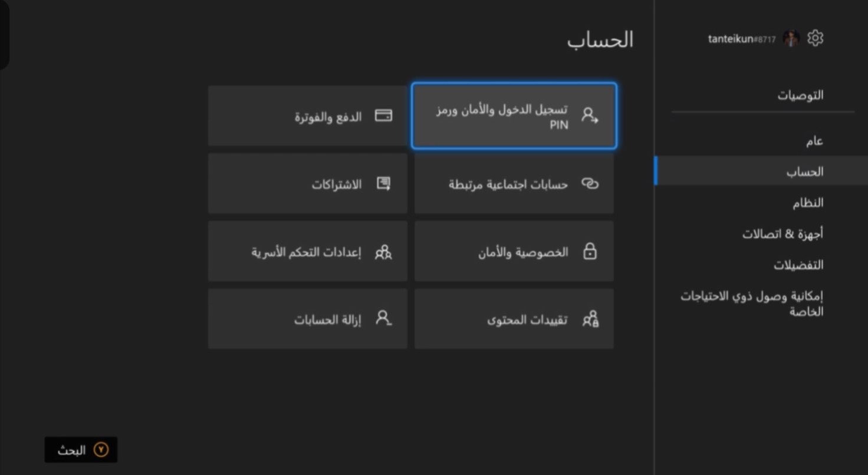This screenshot has height=475, width=868.
Task: Go to النظام settings category
Action: [x=807, y=203]
